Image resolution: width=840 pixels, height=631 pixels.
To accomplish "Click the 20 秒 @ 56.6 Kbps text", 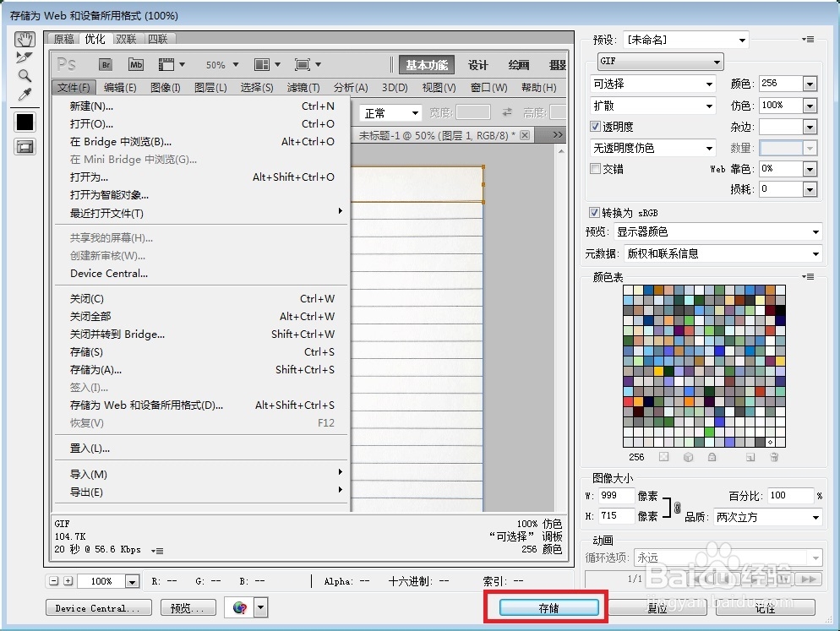I will pos(97,550).
